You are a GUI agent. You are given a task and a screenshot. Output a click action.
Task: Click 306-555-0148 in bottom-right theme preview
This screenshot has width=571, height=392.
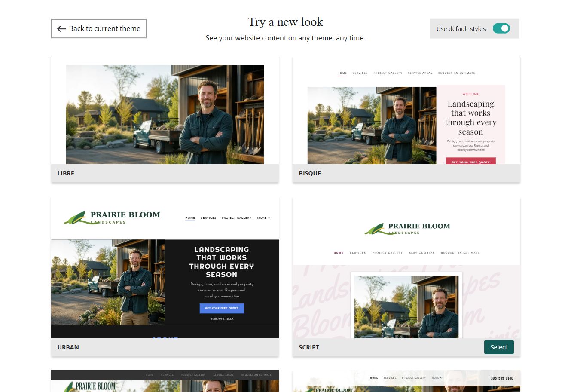pos(502,378)
